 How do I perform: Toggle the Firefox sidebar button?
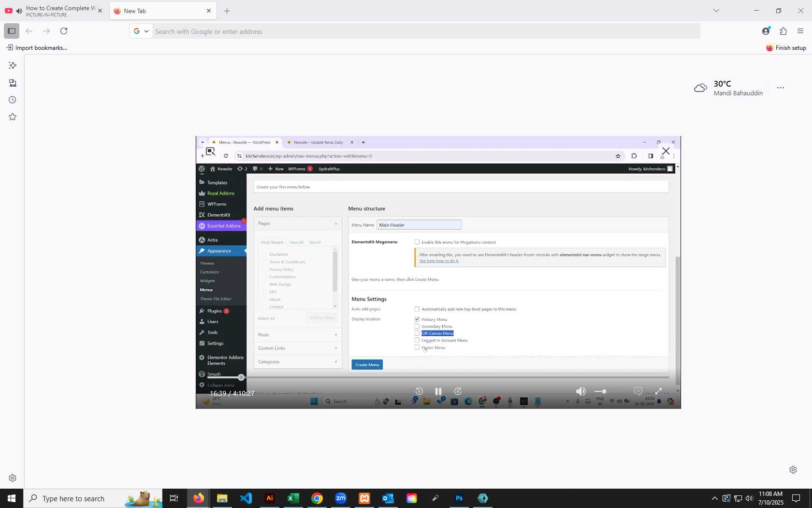click(x=12, y=31)
